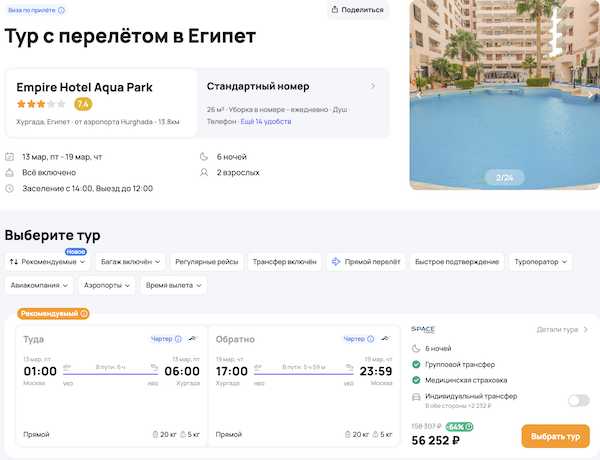Click the info icon beside 'Виза по прилёте'

[62, 10]
